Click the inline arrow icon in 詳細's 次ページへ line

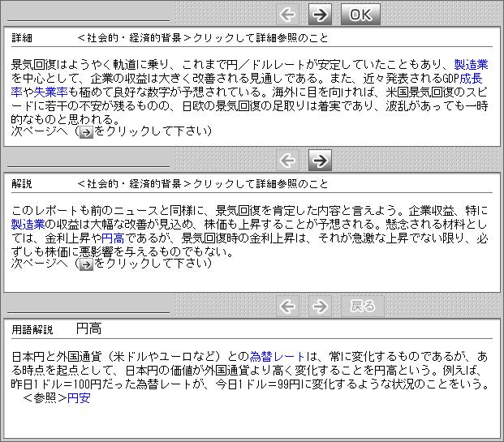(86, 132)
